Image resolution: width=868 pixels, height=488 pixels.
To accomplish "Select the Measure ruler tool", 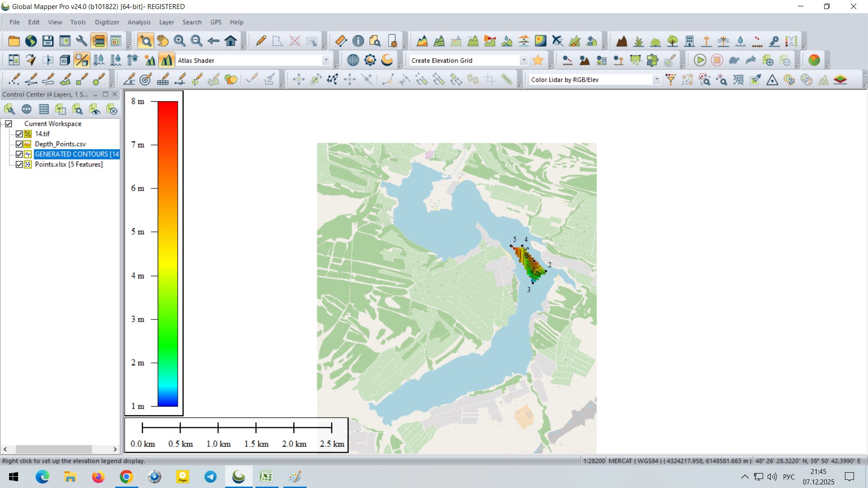I will tap(341, 41).
